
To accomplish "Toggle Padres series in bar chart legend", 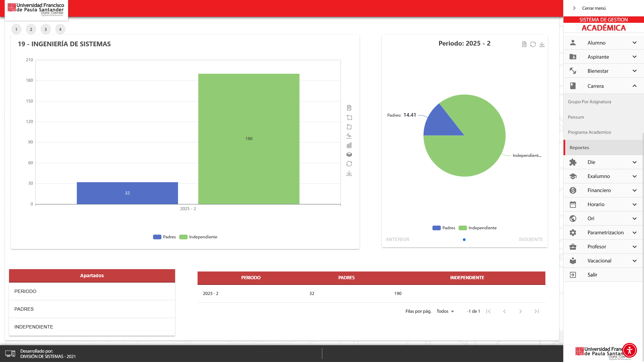I will tap(164, 237).
